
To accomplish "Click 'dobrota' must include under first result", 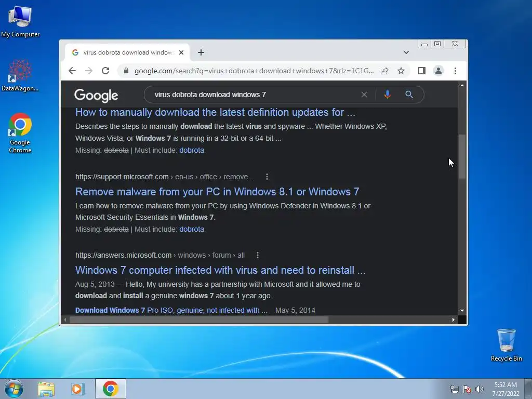I will [192, 150].
